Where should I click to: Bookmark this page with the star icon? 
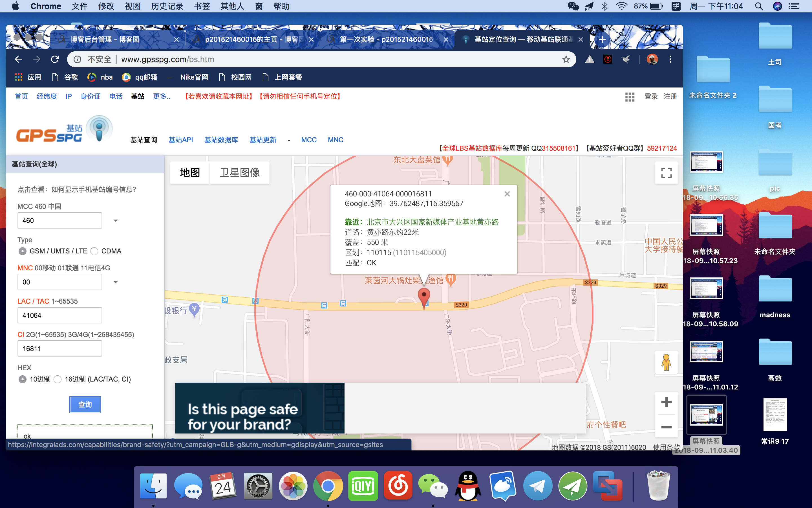[566, 60]
